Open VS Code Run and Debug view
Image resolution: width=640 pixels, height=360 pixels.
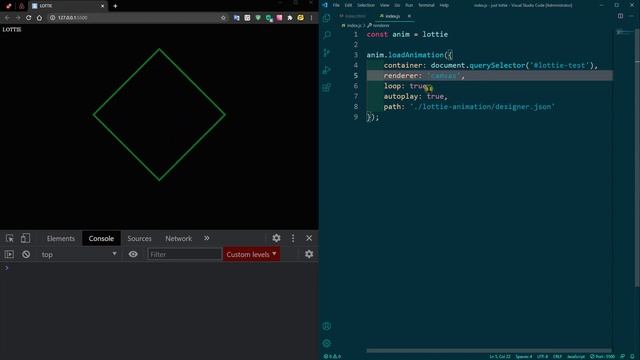(327, 70)
